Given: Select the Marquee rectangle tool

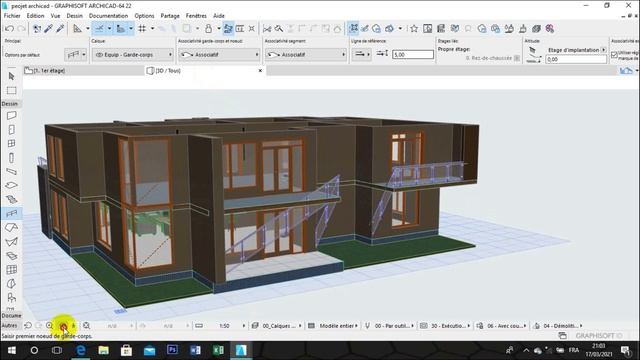Looking at the screenshot, I should [x=11, y=90].
